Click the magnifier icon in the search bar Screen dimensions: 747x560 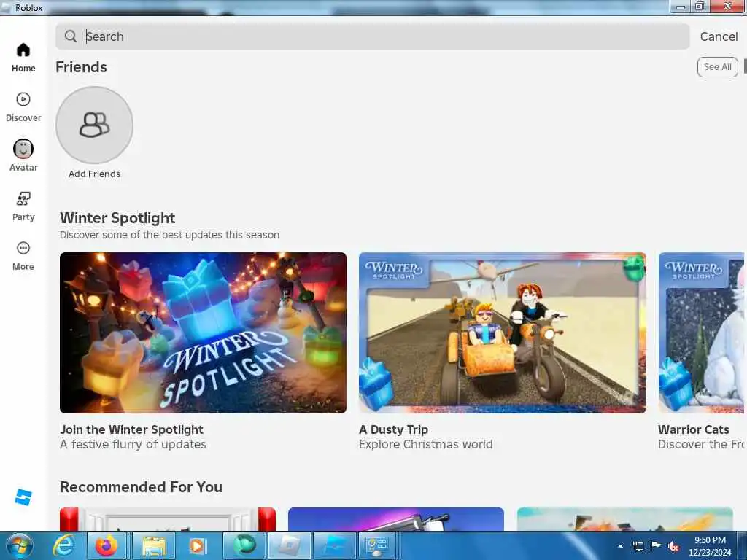71,36
